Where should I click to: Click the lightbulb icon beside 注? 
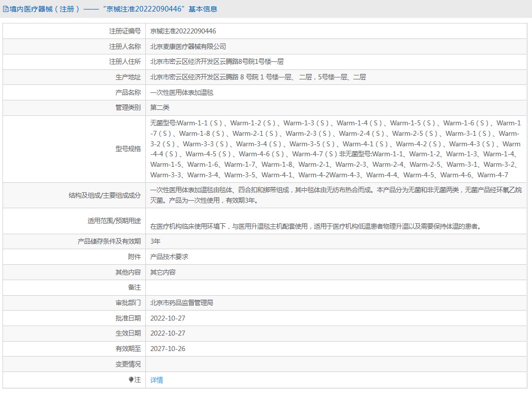[131, 380]
